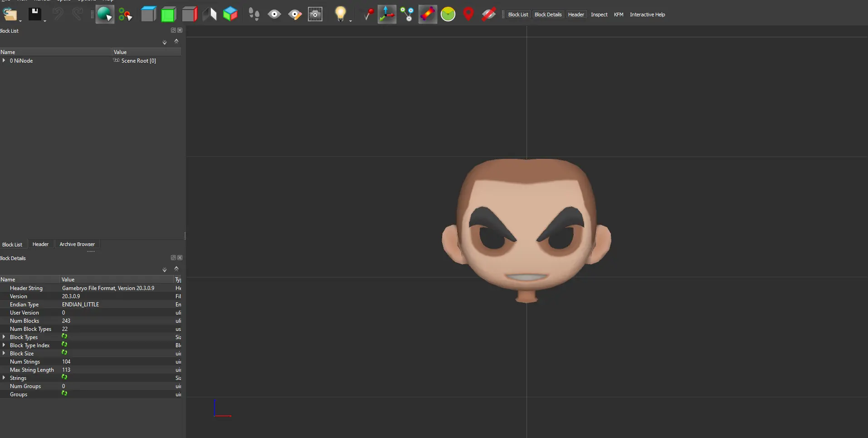This screenshot has width=868, height=438.
Task: Click the Undo arrow in the toolbar
Action: pyautogui.click(x=58, y=15)
